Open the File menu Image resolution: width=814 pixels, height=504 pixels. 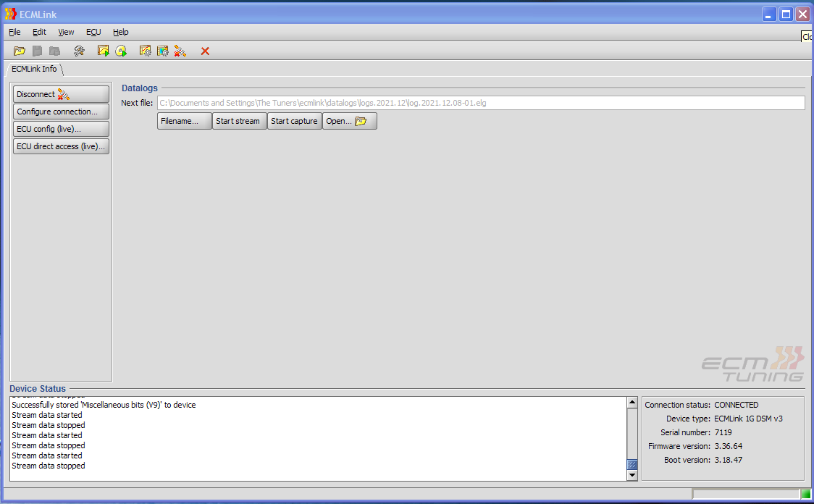tap(14, 32)
